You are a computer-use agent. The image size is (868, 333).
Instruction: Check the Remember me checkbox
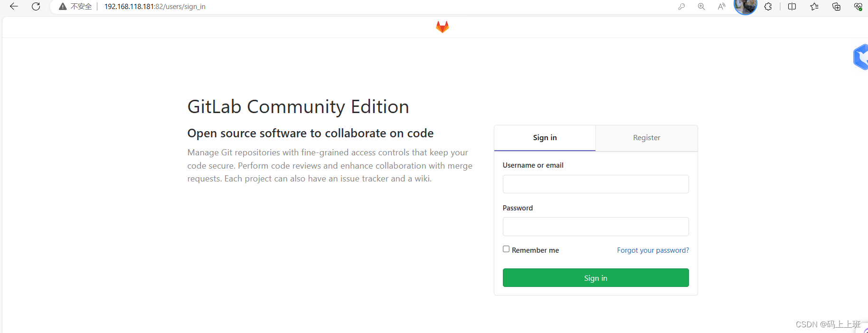point(506,249)
